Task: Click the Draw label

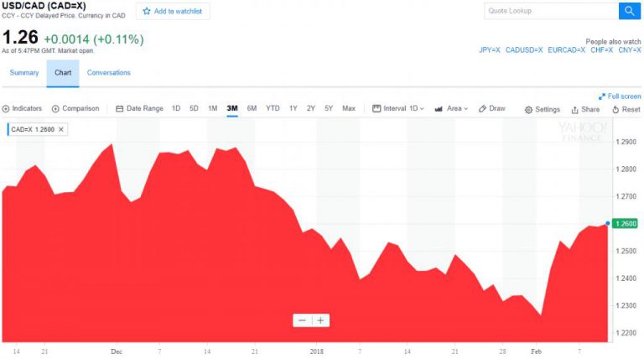Action: pyautogui.click(x=497, y=108)
